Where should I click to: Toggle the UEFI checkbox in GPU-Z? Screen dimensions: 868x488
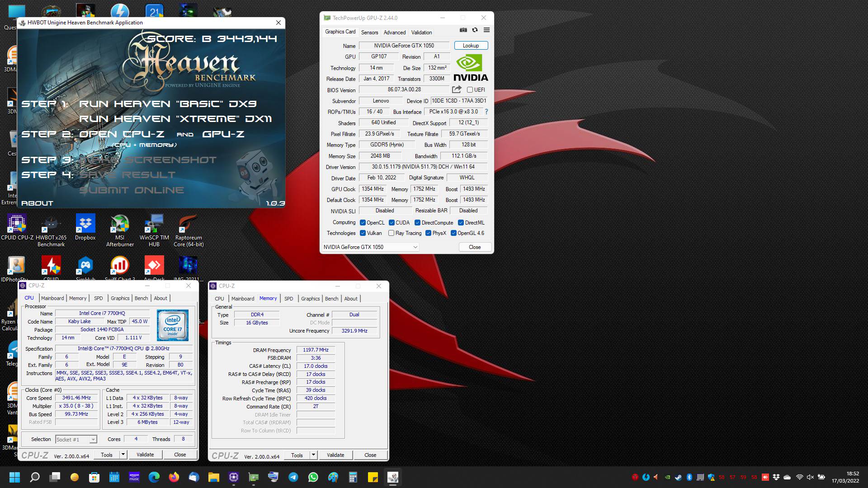[470, 90]
